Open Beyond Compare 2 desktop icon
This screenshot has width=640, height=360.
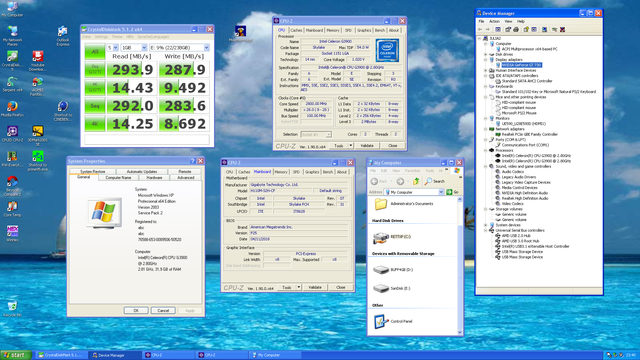[x=12, y=186]
